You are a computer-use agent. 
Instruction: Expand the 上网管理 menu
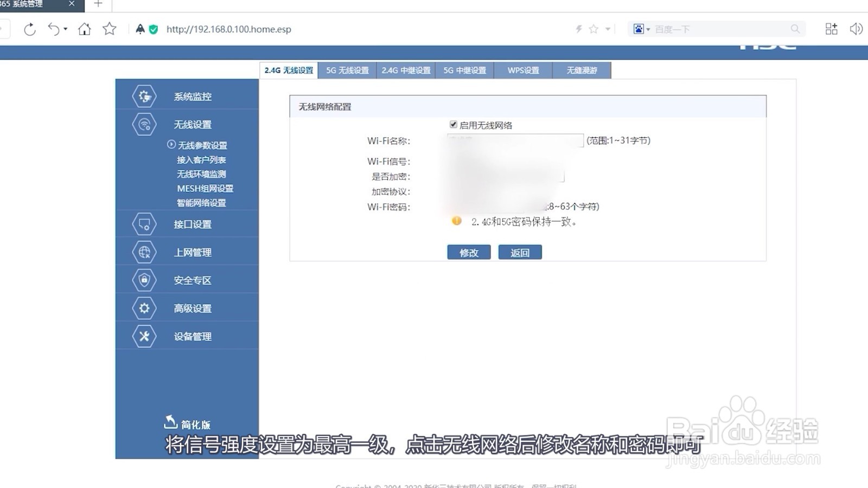(193, 253)
